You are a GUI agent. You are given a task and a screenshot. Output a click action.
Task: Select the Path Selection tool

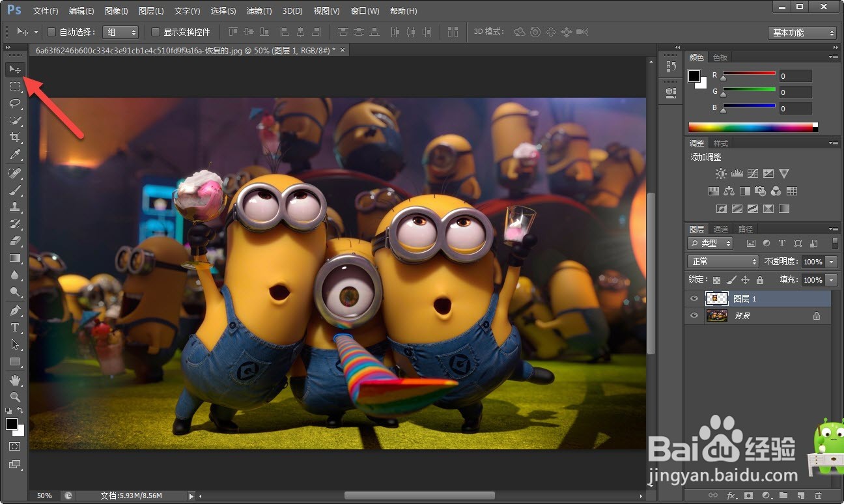pyautogui.click(x=15, y=344)
